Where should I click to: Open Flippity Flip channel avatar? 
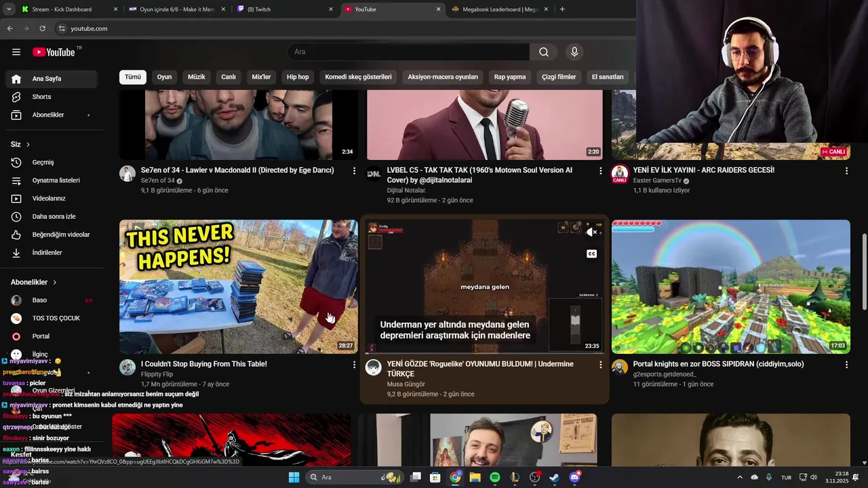tap(127, 367)
